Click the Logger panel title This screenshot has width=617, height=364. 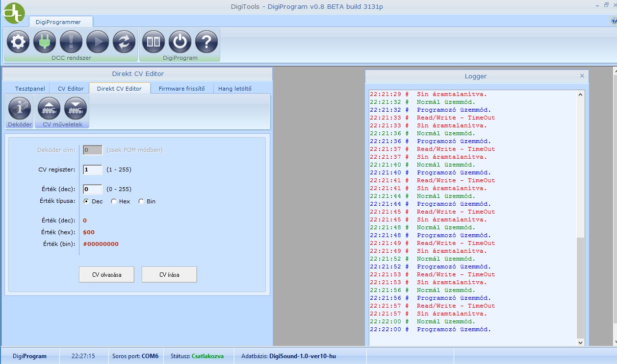pyautogui.click(x=476, y=76)
